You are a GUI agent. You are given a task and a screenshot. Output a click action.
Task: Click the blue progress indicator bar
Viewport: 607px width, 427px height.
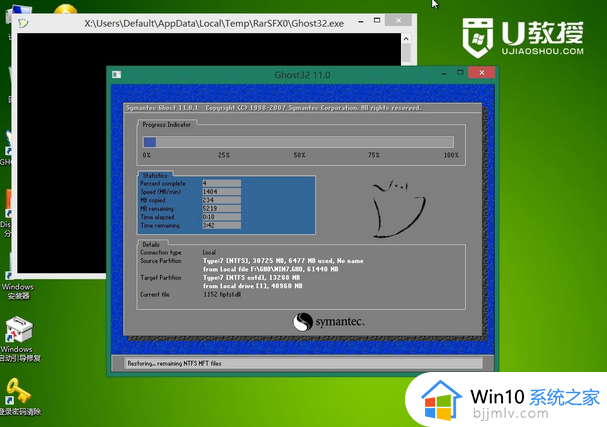coord(149,142)
